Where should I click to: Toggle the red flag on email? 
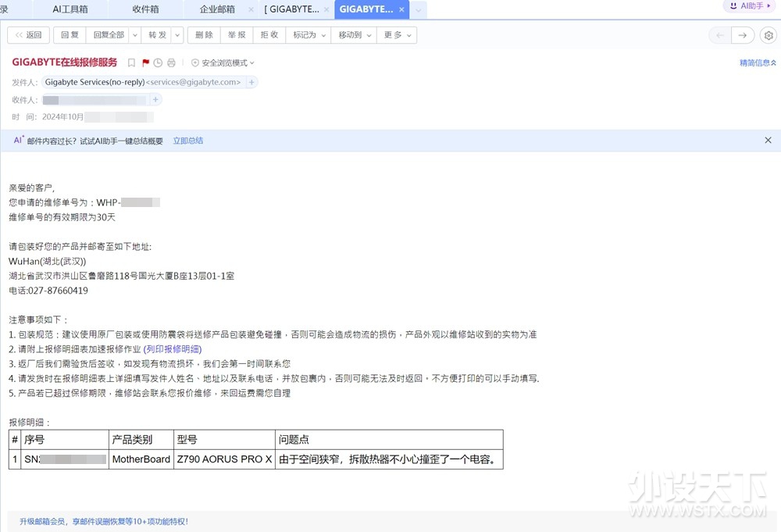(145, 62)
